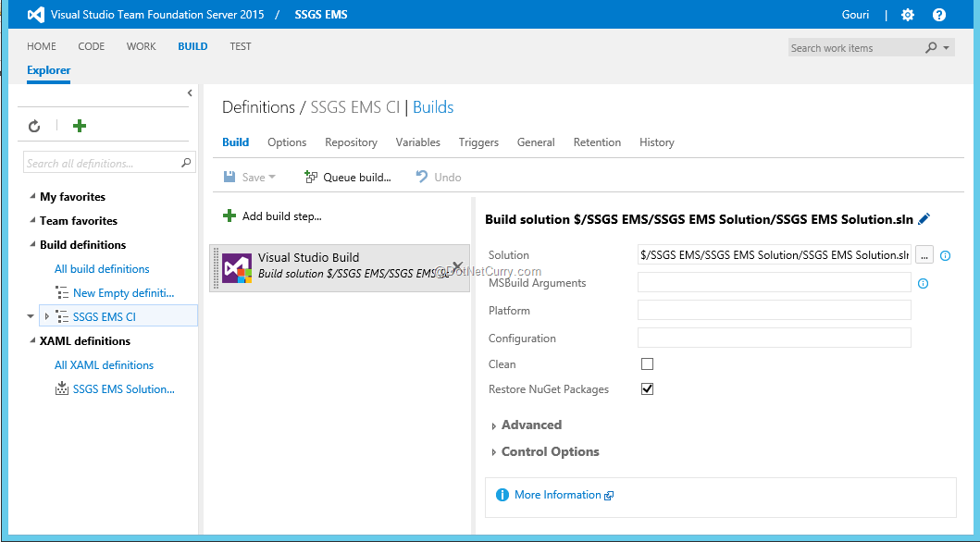980x542 pixels.
Task: Open the help question mark icon
Action: pyautogui.click(x=938, y=15)
